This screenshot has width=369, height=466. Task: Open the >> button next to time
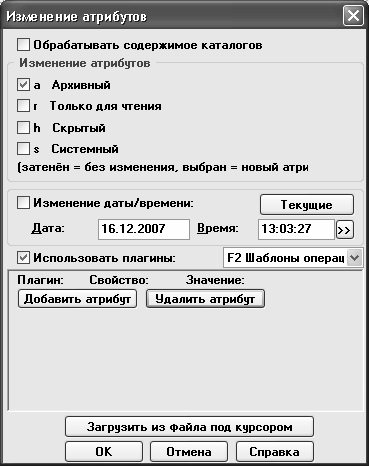pyautogui.click(x=345, y=230)
